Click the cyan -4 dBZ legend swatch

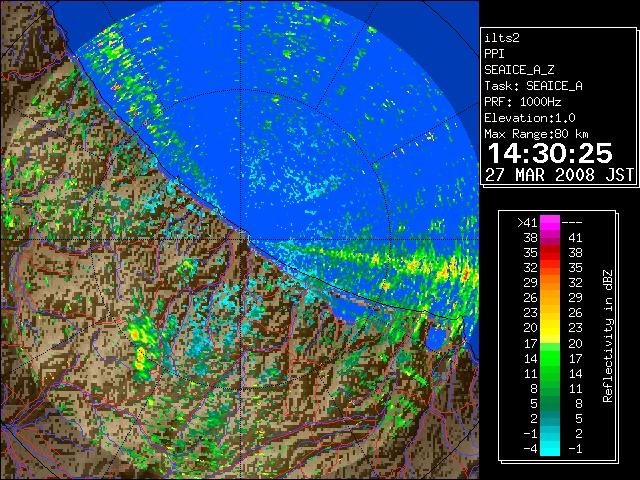pos(550,449)
